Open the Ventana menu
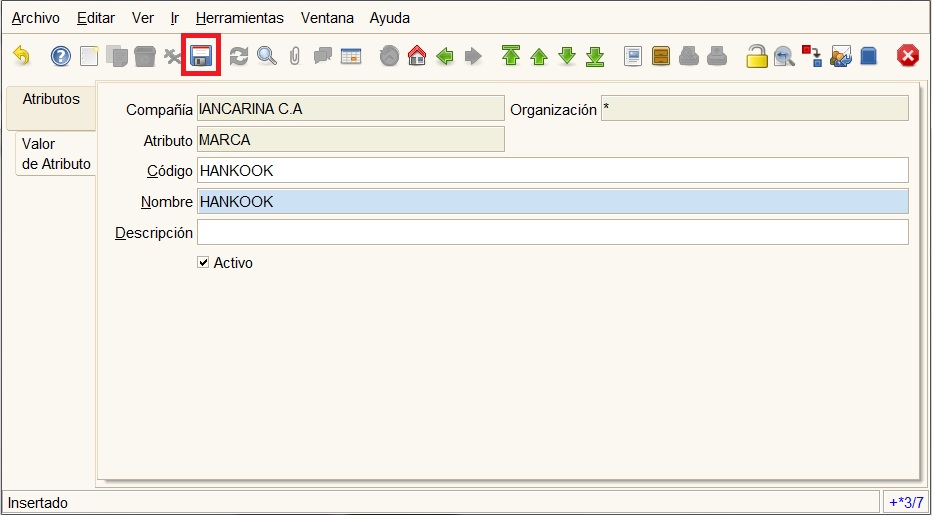 (x=327, y=18)
